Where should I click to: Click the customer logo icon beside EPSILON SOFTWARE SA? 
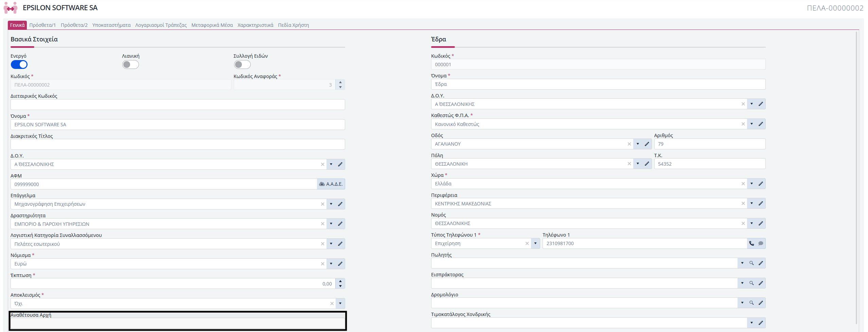pyautogui.click(x=11, y=8)
